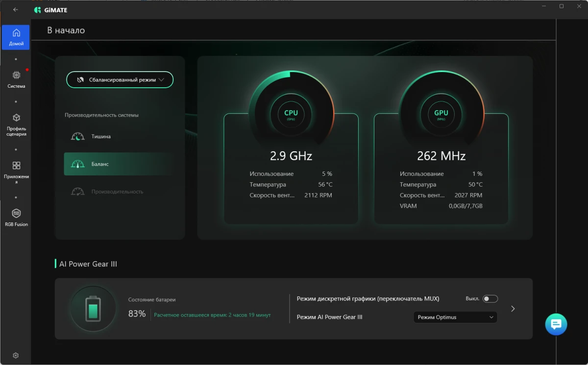Click the GiMATE logo icon
Viewport: 588px width, 365px height.
tap(38, 10)
